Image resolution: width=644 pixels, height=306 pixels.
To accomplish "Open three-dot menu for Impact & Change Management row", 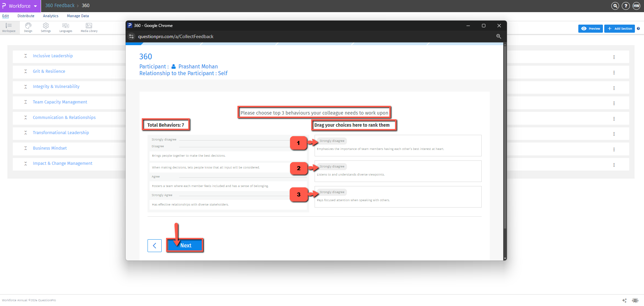I will [614, 165].
